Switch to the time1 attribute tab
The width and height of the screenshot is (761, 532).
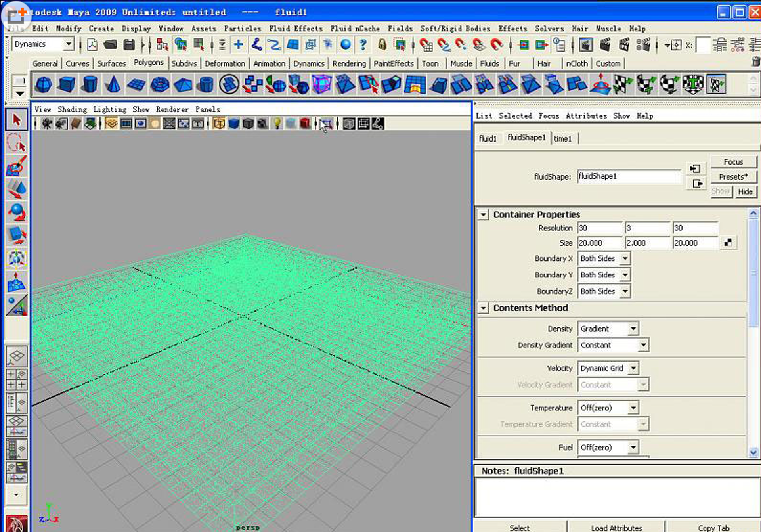[x=563, y=138]
